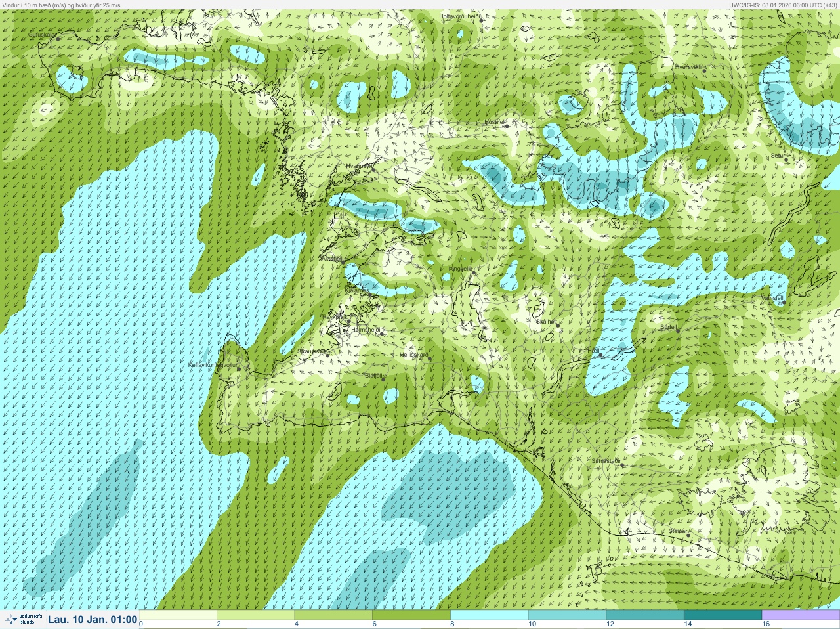Click the Gufuskálar station label

41,35
